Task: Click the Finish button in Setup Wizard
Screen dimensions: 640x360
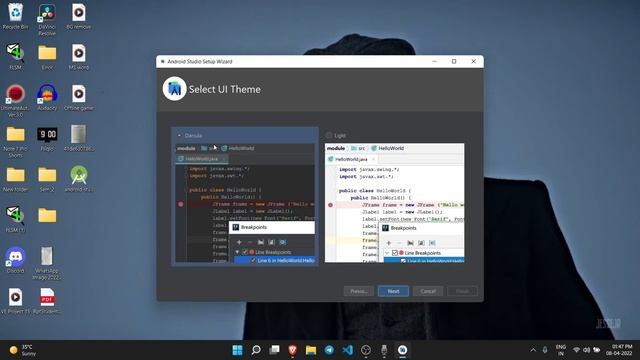Action: coord(462,291)
